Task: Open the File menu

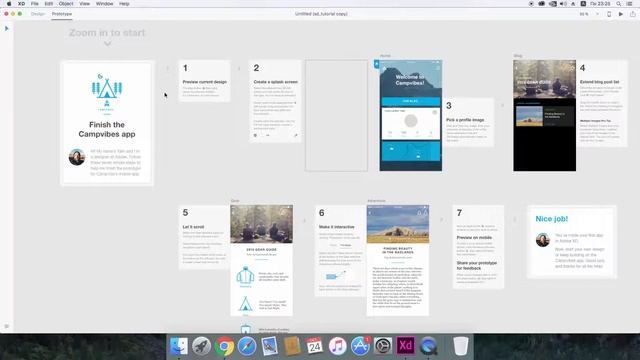Action: pyautogui.click(x=35, y=4)
